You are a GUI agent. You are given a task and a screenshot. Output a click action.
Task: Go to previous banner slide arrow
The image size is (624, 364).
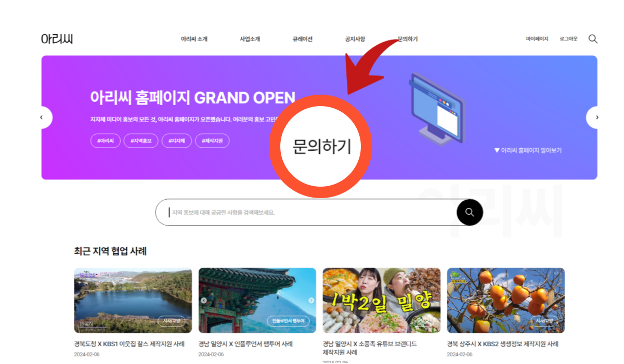[42, 118]
